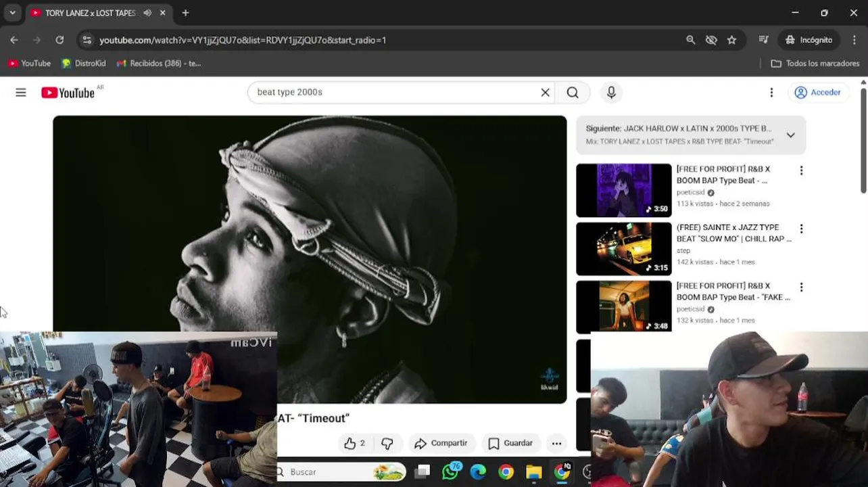Open the Recibidos (386) Gmail bookmark

(159, 64)
